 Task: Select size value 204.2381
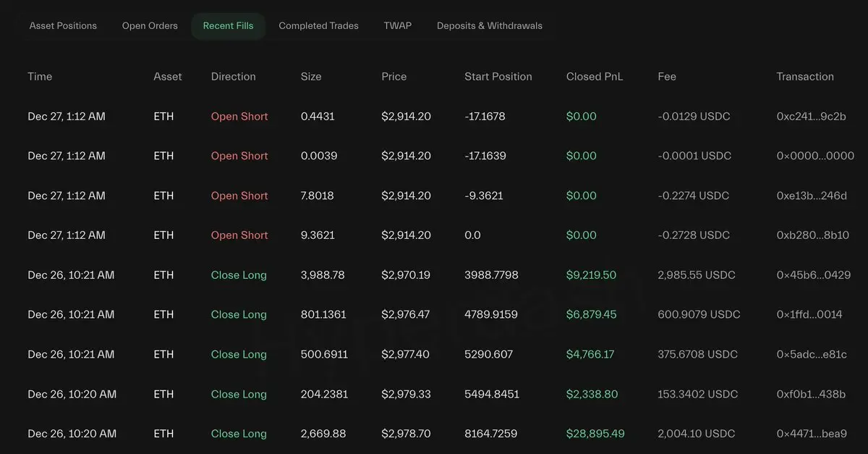tap(325, 394)
